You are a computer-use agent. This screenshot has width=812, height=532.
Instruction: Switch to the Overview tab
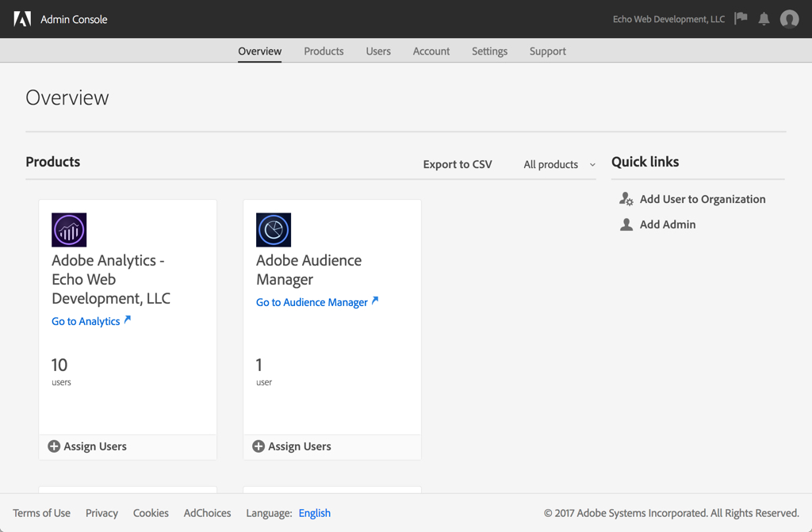click(260, 52)
